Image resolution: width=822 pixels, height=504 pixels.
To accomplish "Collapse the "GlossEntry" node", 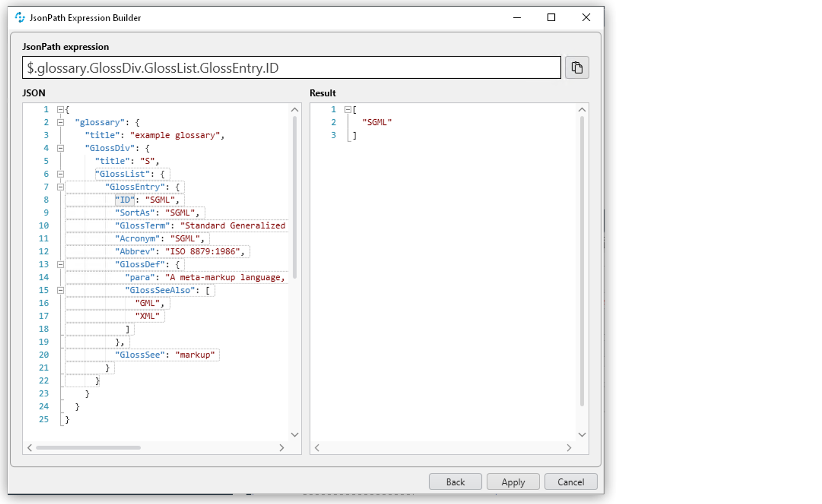I will click(60, 187).
